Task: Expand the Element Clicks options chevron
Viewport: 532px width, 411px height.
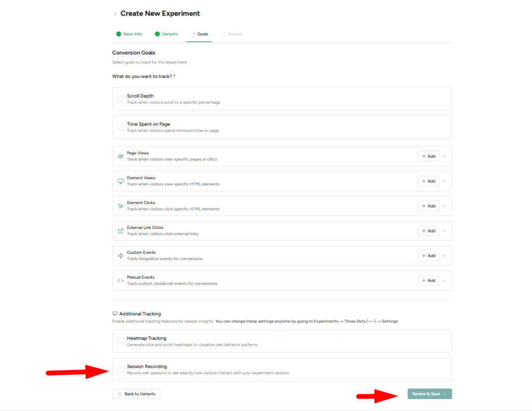Action: (x=445, y=205)
